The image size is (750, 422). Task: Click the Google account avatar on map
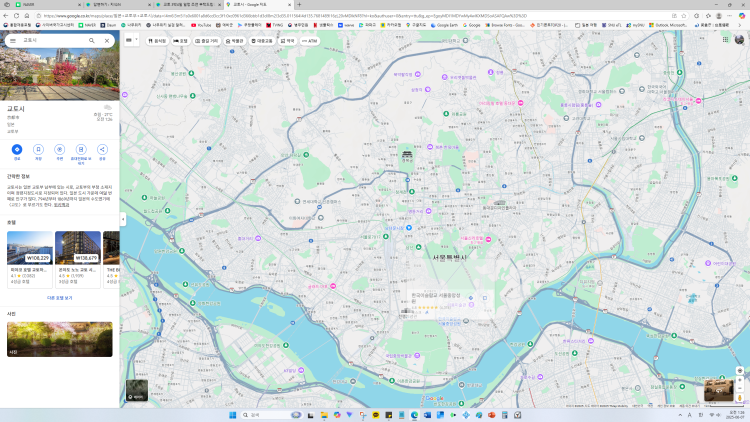point(739,40)
